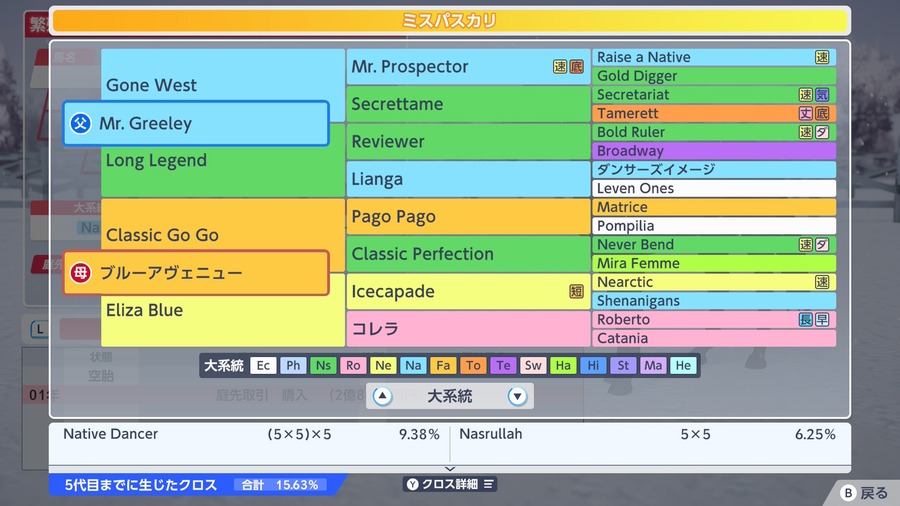Image resolution: width=900 pixels, height=506 pixels.
Task: Select the Ma lineage legend chip
Action: pos(653,365)
